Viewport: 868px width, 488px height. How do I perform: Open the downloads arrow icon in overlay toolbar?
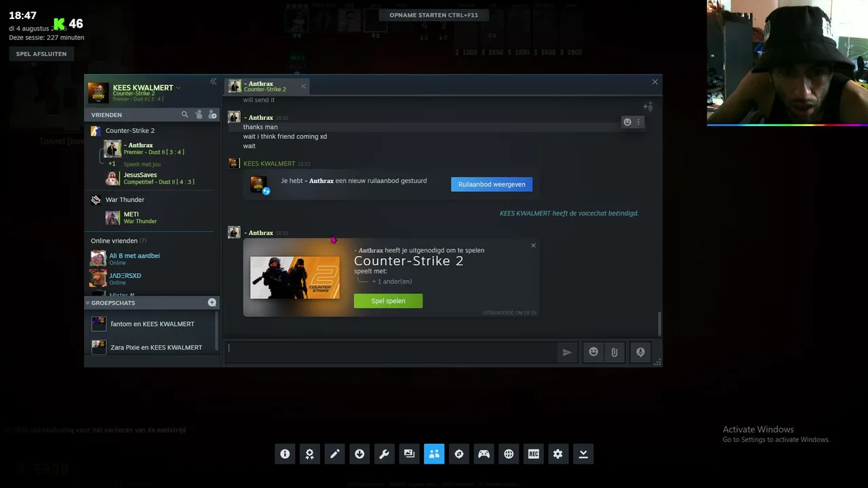pos(359,454)
